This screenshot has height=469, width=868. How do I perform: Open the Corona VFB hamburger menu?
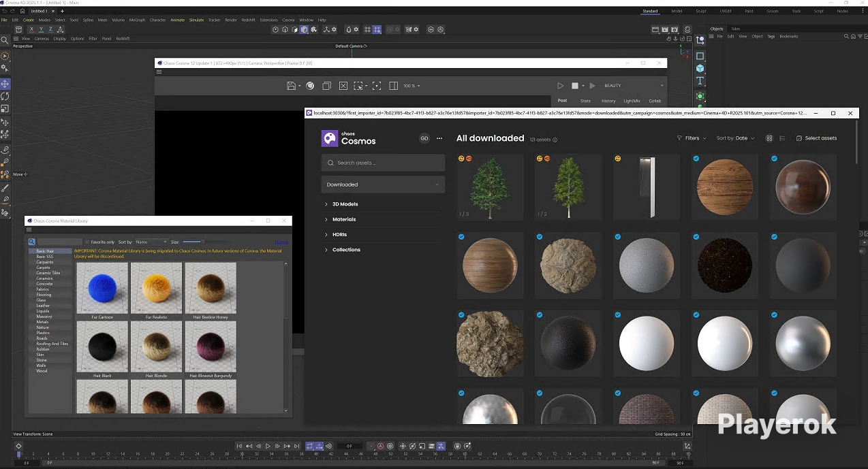coord(159,71)
